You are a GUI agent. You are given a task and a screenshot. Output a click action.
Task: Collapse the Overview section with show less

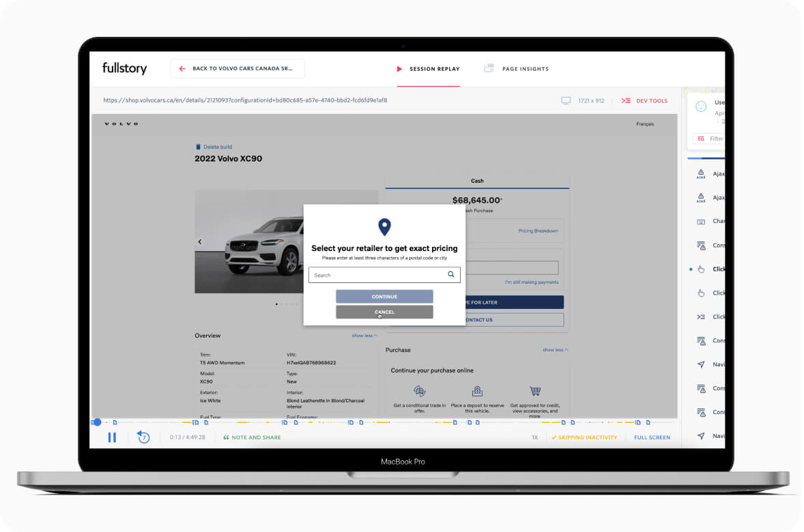pos(364,336)
